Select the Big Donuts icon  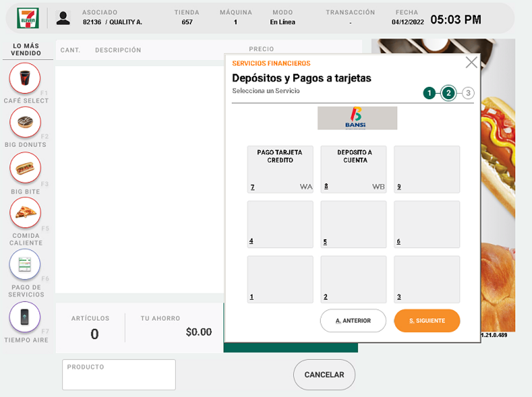[x=25, y=123]
